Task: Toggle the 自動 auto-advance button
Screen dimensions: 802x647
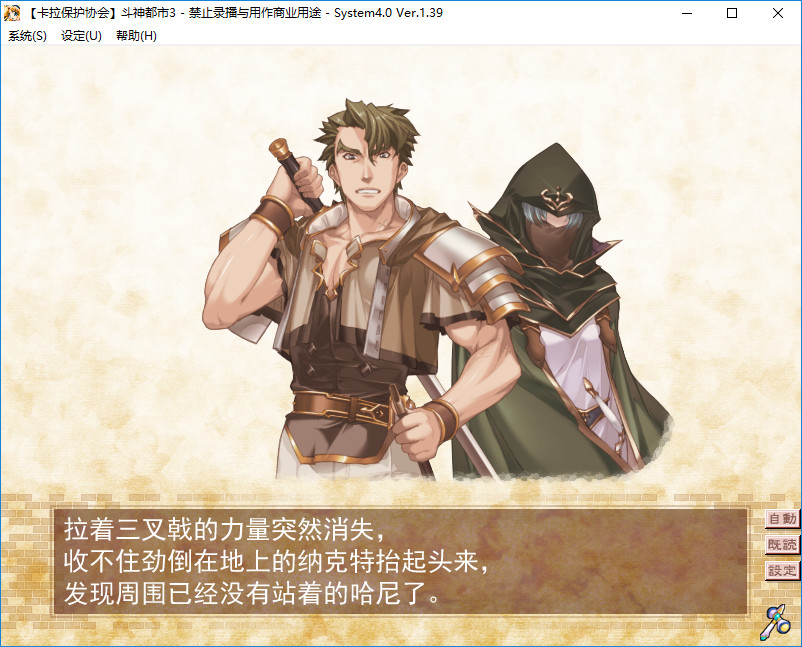Action: [x=782, y=519]
